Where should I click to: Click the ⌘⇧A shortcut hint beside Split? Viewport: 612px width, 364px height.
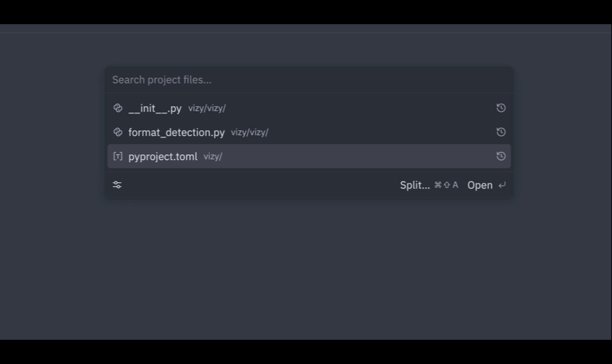point(446,185)
